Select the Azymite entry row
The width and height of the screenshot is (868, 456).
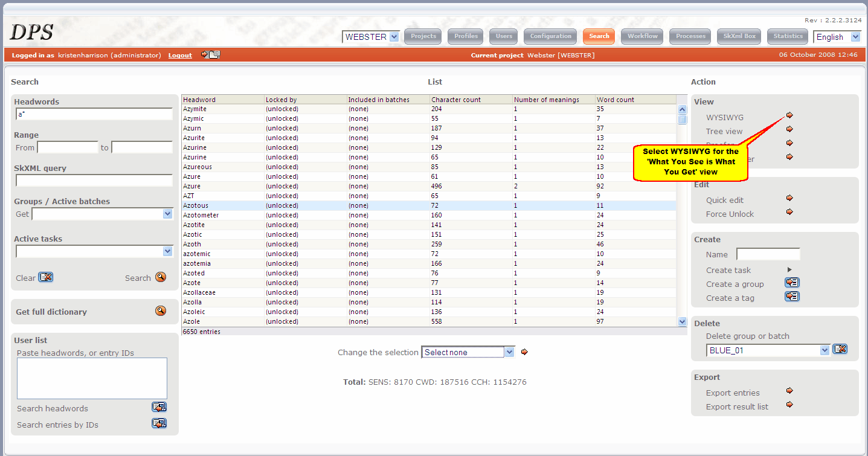[429, 109]
